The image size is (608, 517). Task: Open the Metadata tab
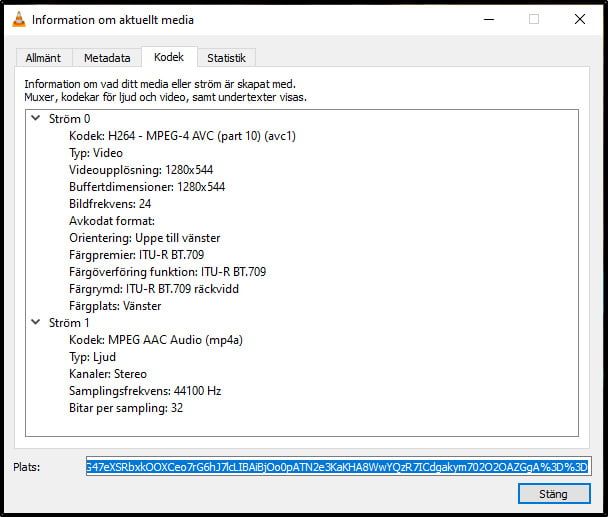[x=107, y=58]
